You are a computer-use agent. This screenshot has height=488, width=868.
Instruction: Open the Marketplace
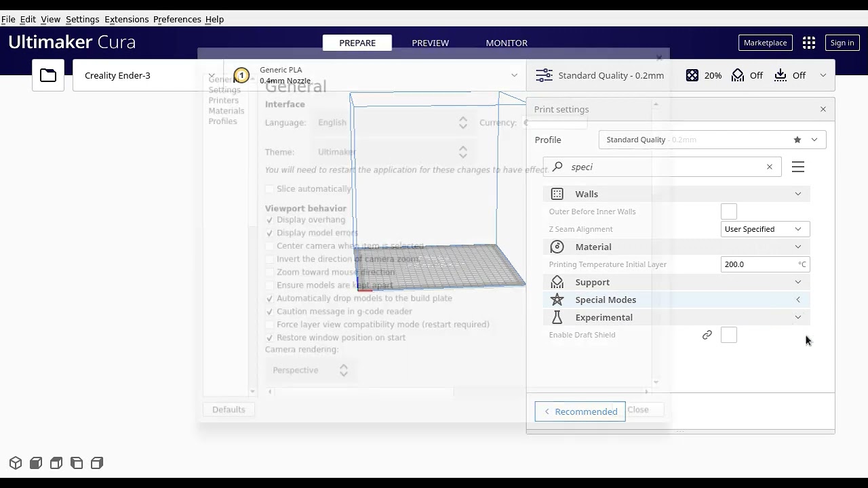click(766, 43)
